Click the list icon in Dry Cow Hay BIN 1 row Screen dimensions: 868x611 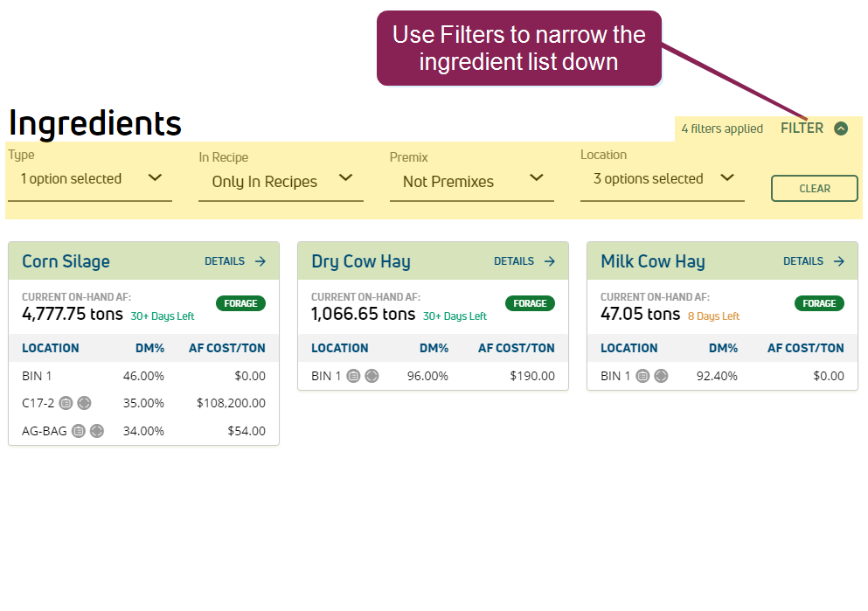[353, 376]
